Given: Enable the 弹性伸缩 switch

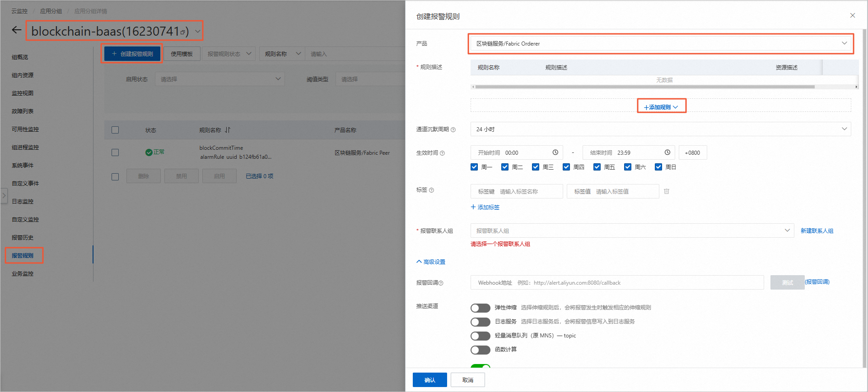Looking at the screenshot, I should pos(480,308).
